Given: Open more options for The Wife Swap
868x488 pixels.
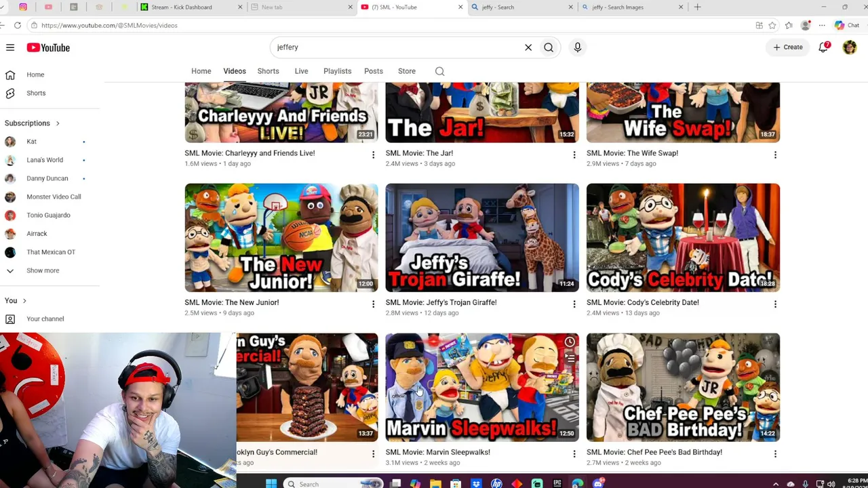Looking at the screenshot, I should [x=775, y=155].
